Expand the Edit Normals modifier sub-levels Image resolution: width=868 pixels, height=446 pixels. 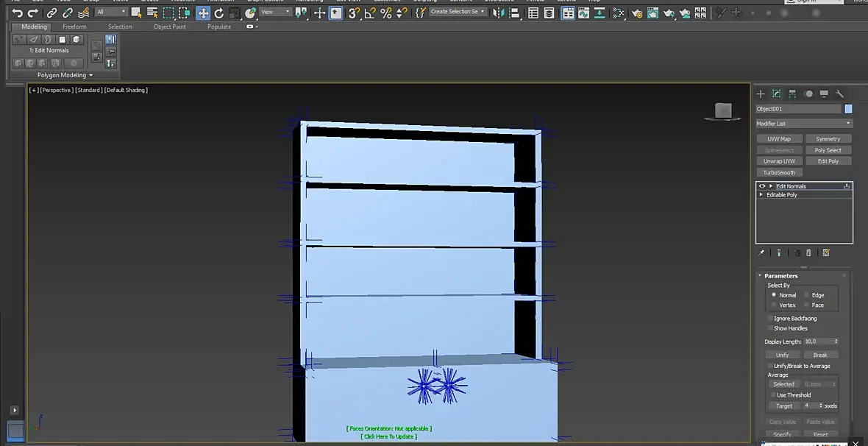[x=771, y=186]
